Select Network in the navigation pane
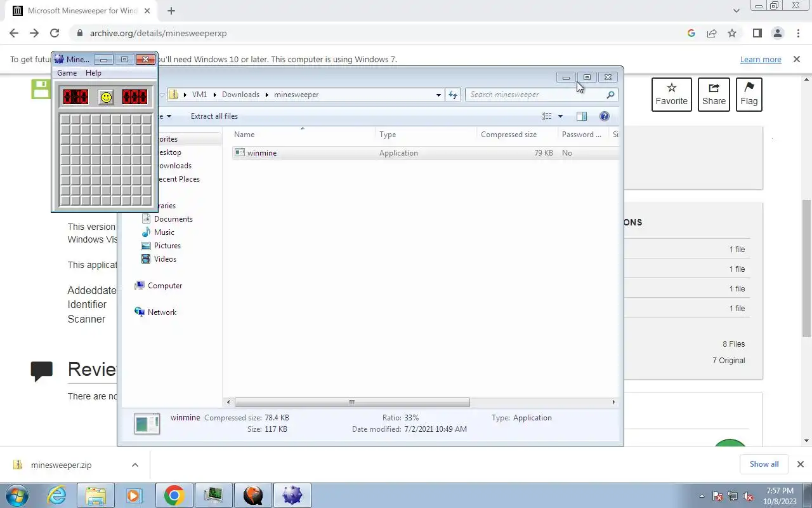Image resolution: width=812 pixels, height=508 pixels. click(x=162, y=312)
